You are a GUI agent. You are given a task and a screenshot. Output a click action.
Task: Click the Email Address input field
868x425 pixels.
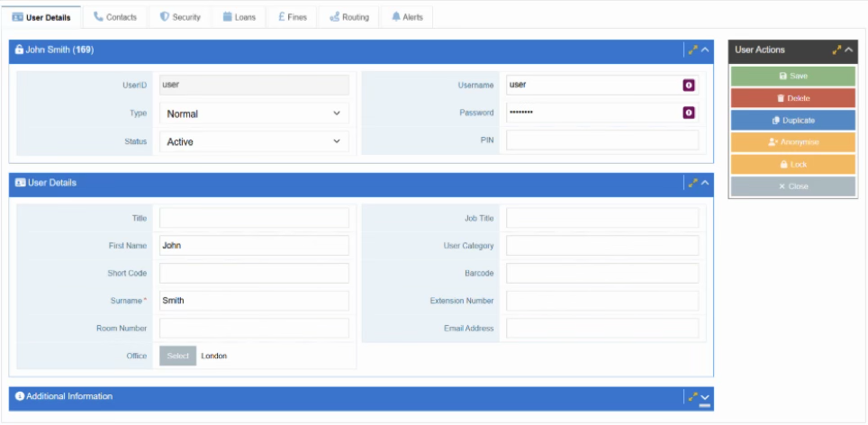tap(602, 328)
